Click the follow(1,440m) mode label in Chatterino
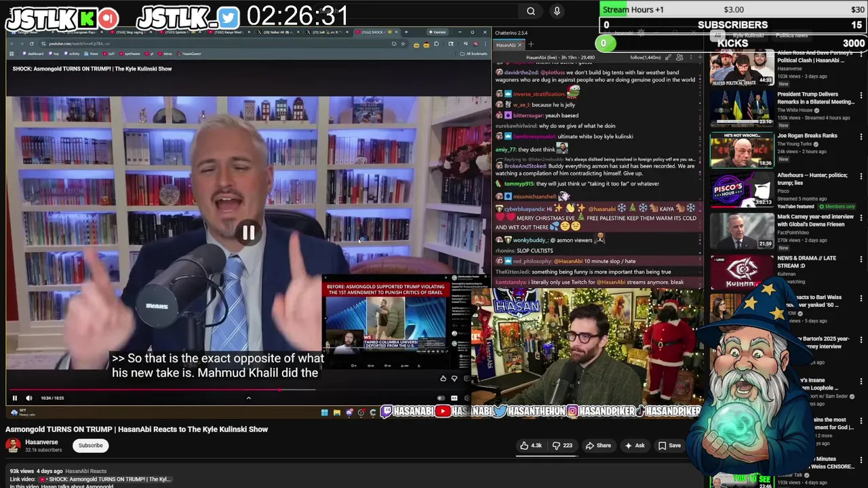This screenshot has width=868, height=488. coord(646,58)
